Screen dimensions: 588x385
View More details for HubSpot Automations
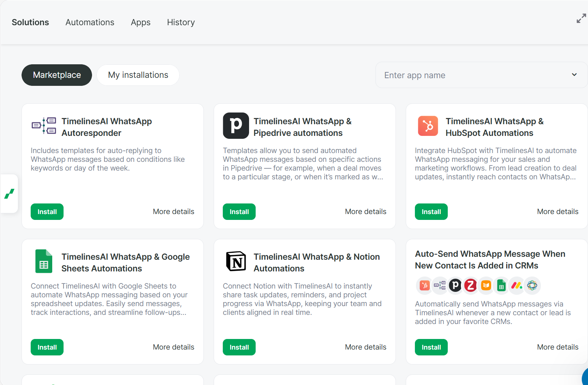558,211
